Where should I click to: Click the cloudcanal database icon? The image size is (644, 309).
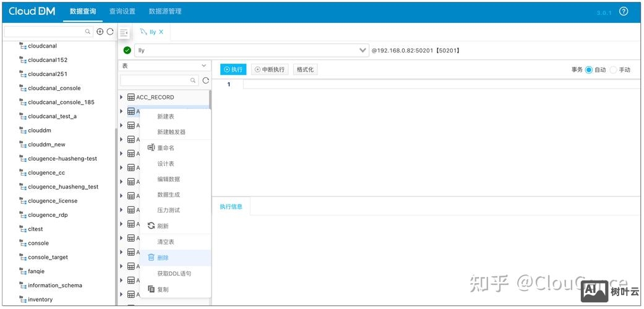(22, 46)
